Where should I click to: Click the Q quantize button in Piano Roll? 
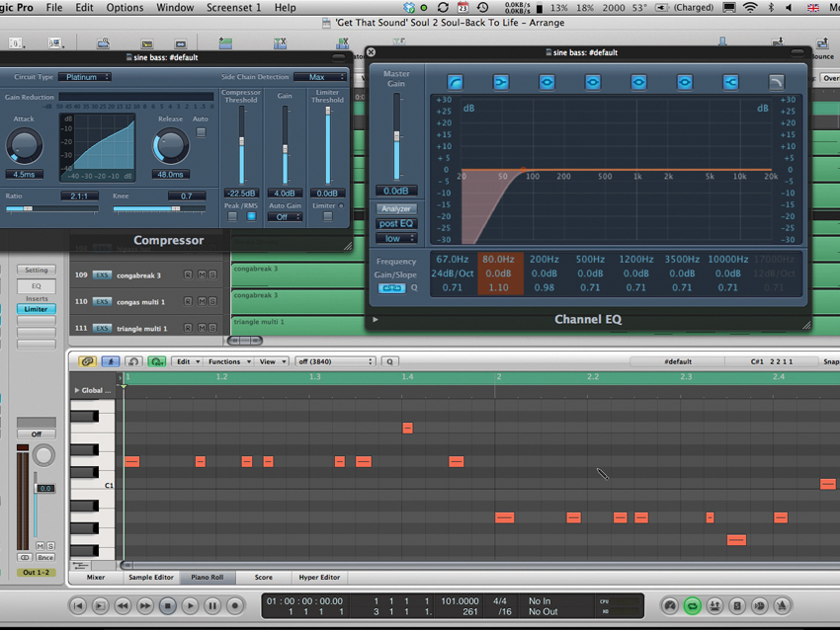pyautogui.click(x=389, y=361)
